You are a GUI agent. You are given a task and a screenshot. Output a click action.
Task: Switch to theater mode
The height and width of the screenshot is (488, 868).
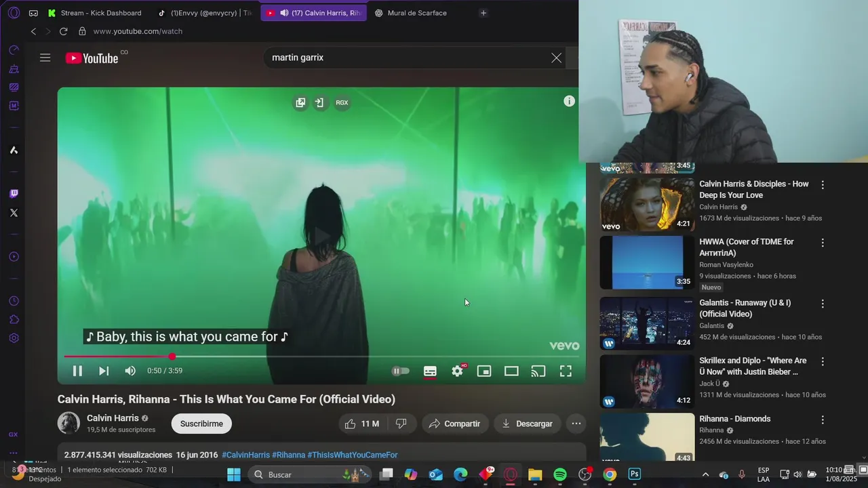pyautogui.click(x=511, y=371)
